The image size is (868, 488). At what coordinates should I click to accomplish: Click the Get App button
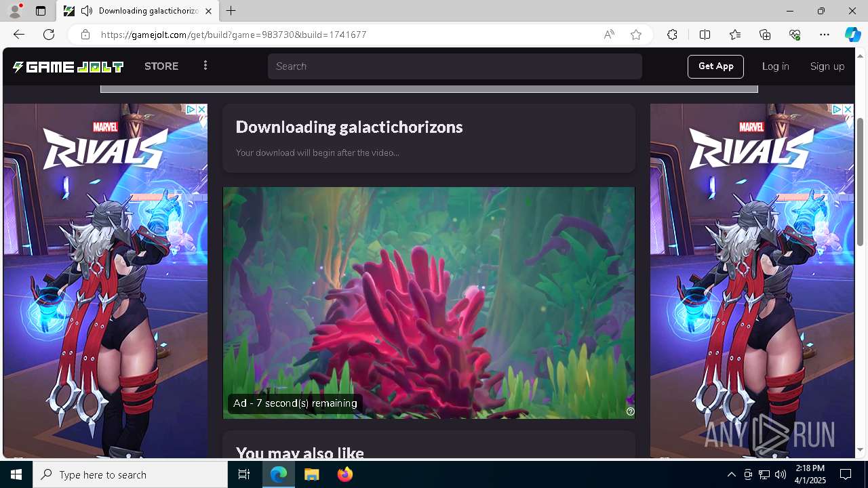(x=715, y=66)
